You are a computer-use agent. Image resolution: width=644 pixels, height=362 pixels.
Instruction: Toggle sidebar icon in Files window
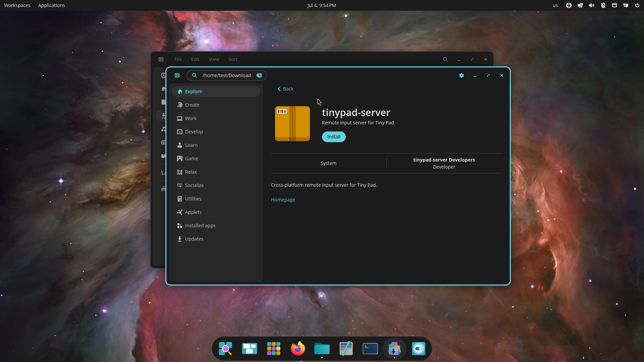coord(161,59)
